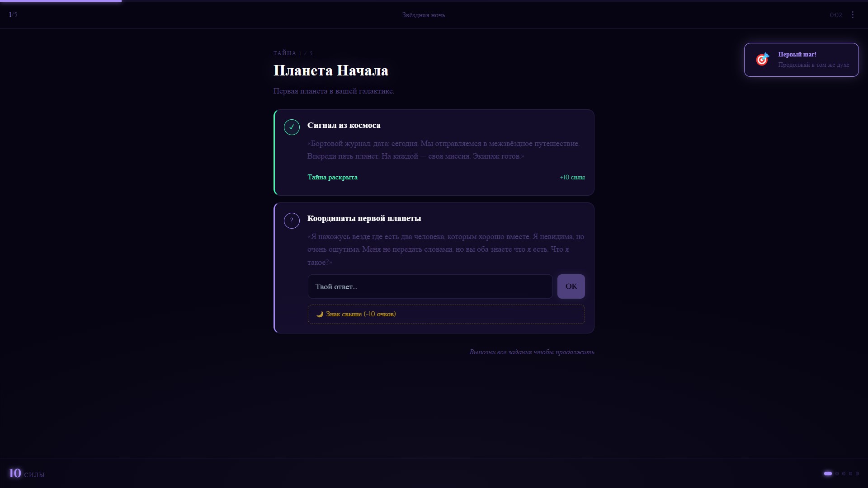Click the question mark circle icon
868x488 pixels.
click(x=292, y=221)
